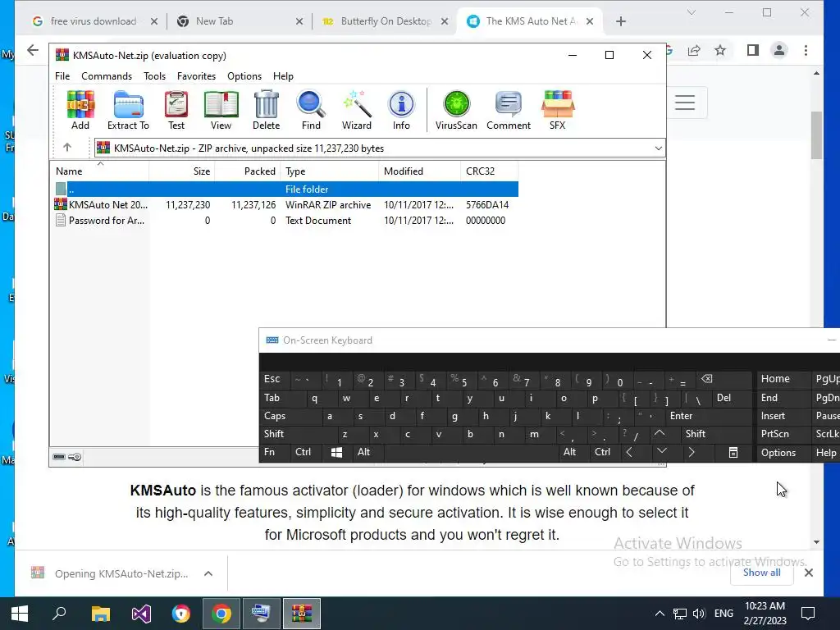
Task: Show hidden system tray icons
Action: click(x=660, y=614)
